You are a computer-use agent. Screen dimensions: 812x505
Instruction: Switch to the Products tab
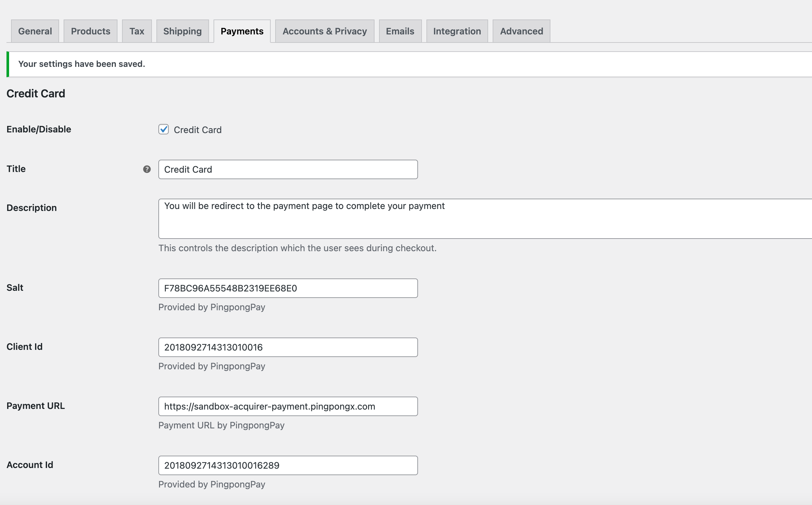91,31
